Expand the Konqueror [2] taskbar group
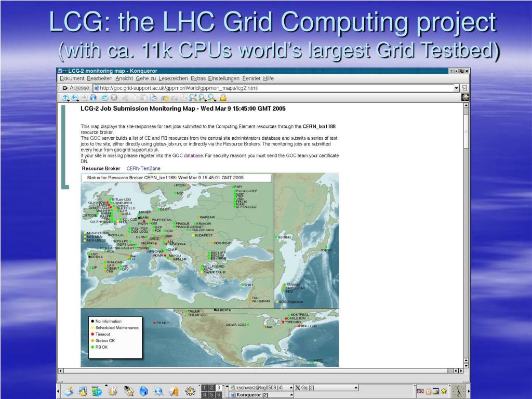532x399 pixels. pos(291,395)
